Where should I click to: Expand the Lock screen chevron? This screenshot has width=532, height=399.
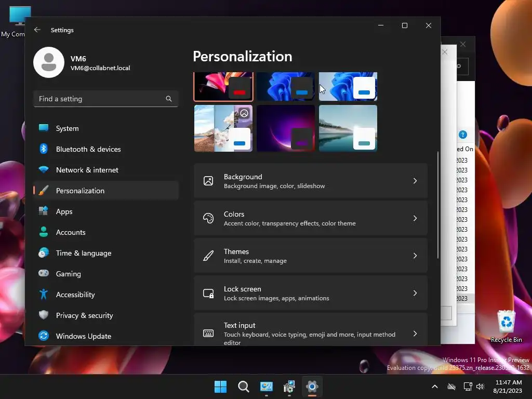pos(415,293)
